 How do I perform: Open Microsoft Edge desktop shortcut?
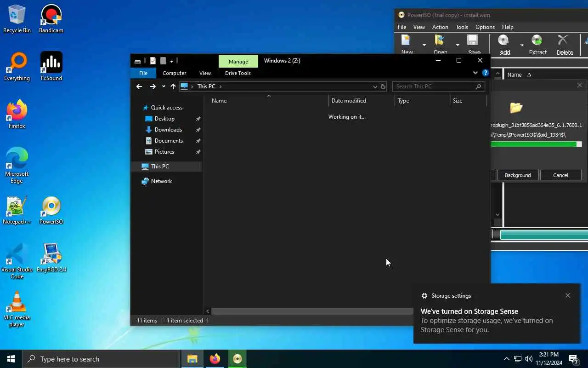click(x=17, y=166)
